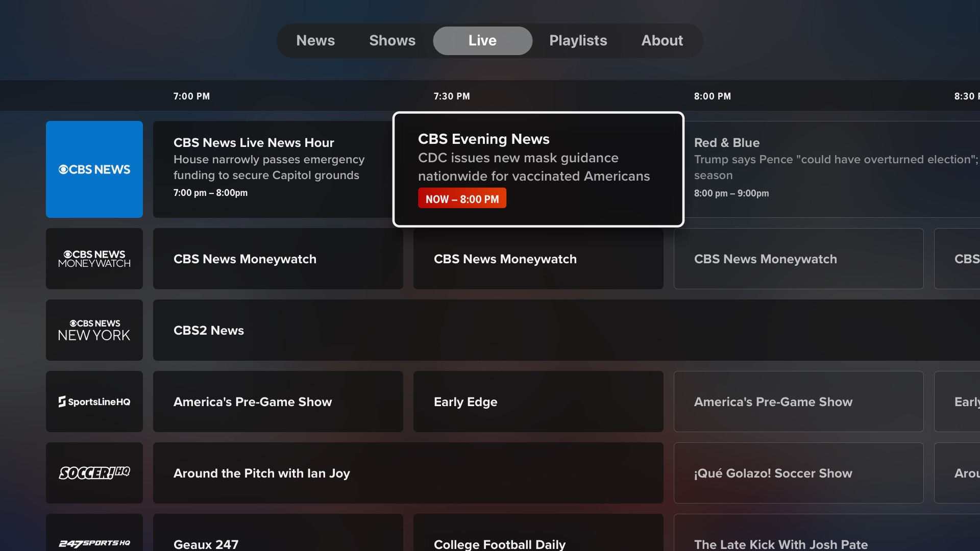This screenshot has width=980, height=551.
Task: Switch to the Playlists tab
Action: 578,40
